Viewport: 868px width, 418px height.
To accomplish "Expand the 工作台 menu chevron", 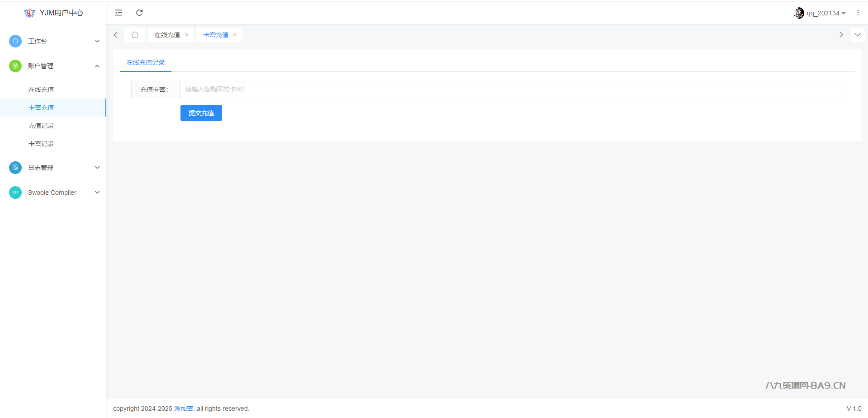I will 97,41.
